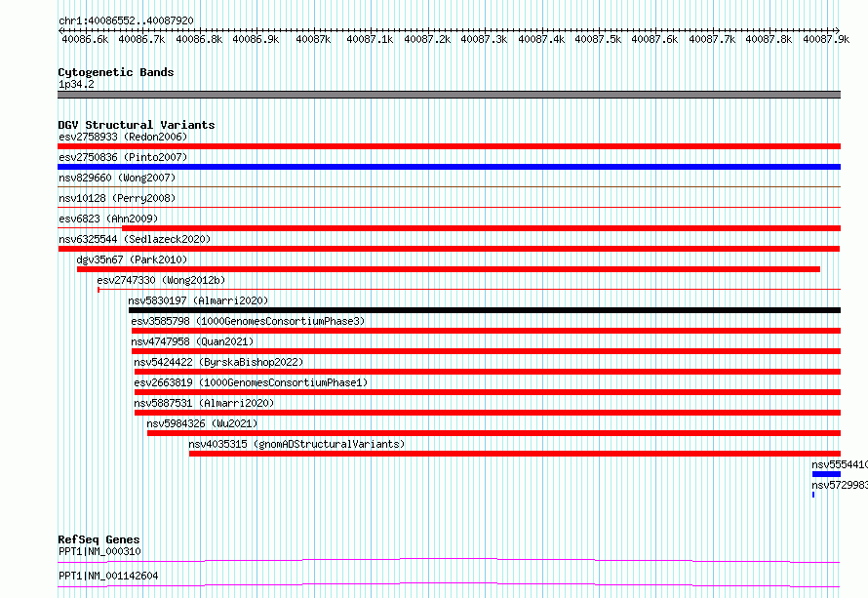The width and height of the screenshot is (868, 598).
Task: Click variant label nsv829660 (Wong2007)
Action: click(117, 178)
